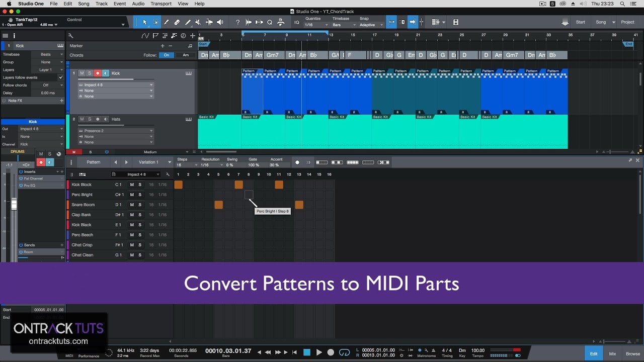Image resolution: width=644 pixels, height=362 pixels.
Task: Click the Start page button
Action: 581,22
